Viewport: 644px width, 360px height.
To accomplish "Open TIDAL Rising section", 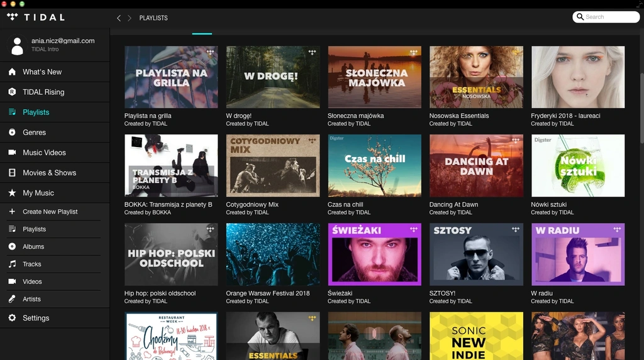I will pyautogui.click(x=55, y=92).
